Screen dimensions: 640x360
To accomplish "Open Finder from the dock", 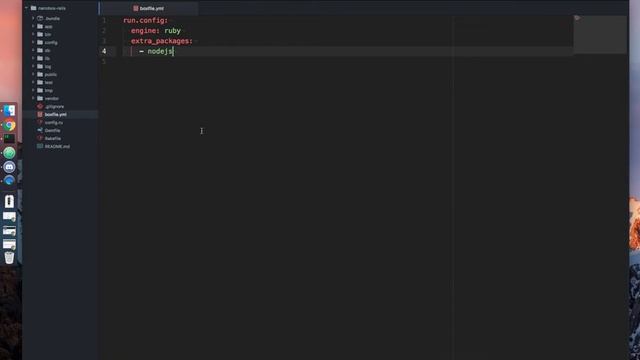I will point(9,111).
